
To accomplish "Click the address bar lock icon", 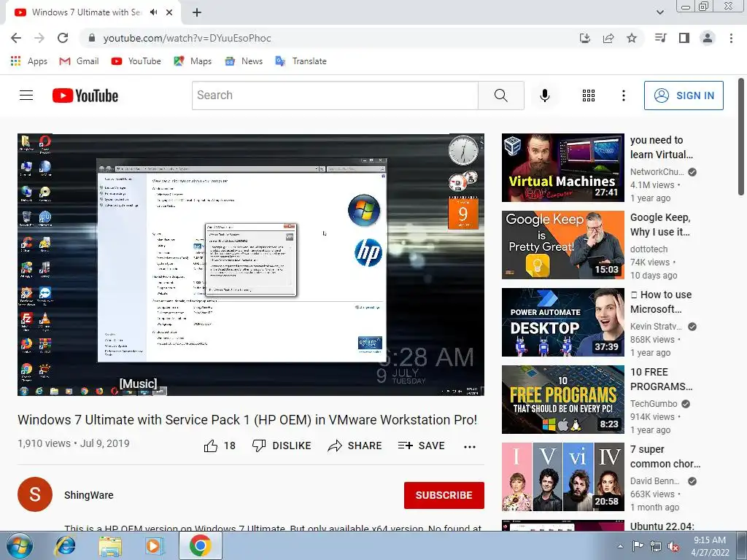I will 92,38.
